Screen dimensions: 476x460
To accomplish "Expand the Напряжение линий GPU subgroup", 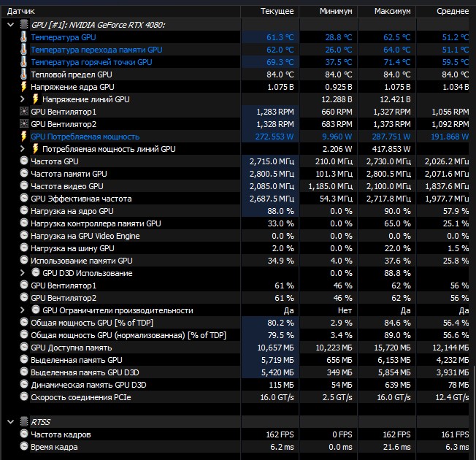I will [22, 99].
